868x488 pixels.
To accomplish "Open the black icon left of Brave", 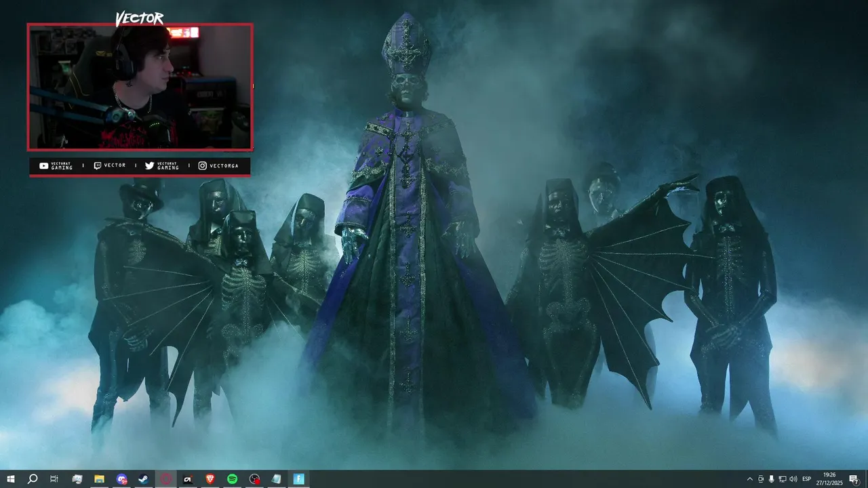I will [188, 479].
